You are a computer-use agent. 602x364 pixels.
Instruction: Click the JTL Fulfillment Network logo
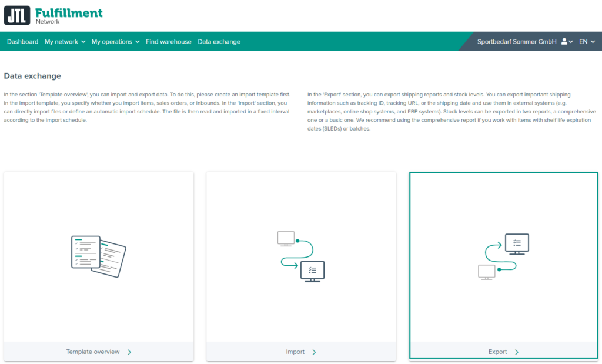[53, 14]
